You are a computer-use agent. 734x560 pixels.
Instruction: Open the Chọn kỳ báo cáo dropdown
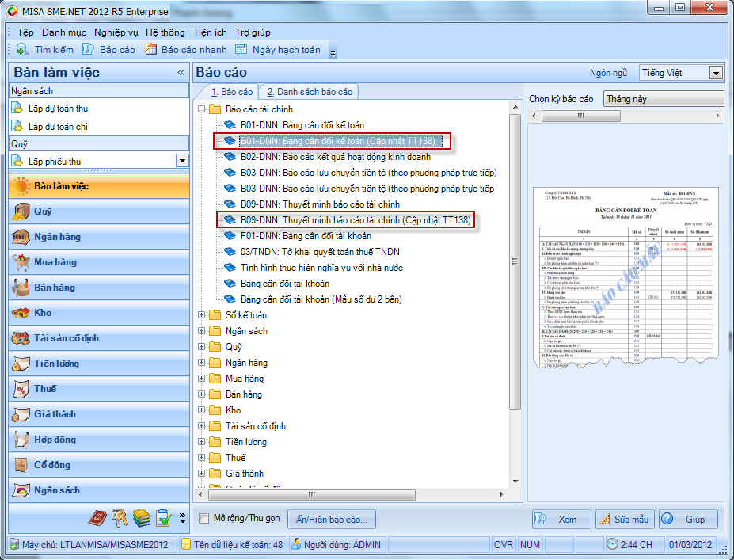coord(664,99)
